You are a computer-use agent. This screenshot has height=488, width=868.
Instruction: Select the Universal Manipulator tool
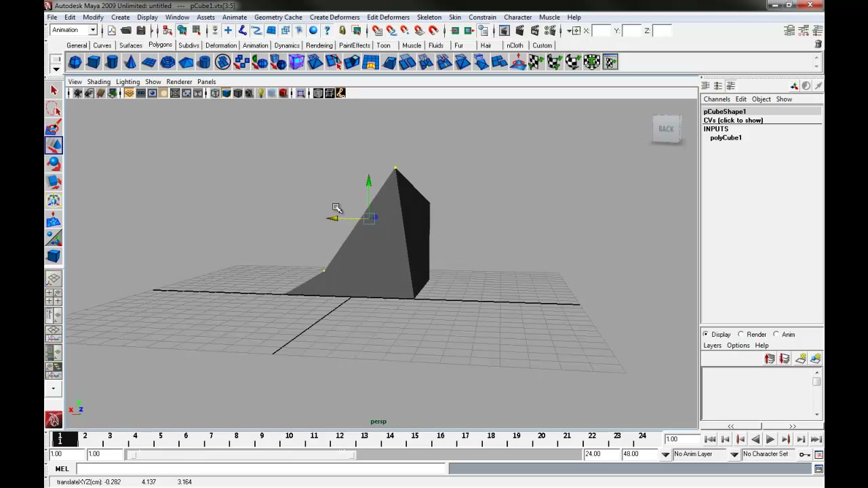tap(54, 201)
